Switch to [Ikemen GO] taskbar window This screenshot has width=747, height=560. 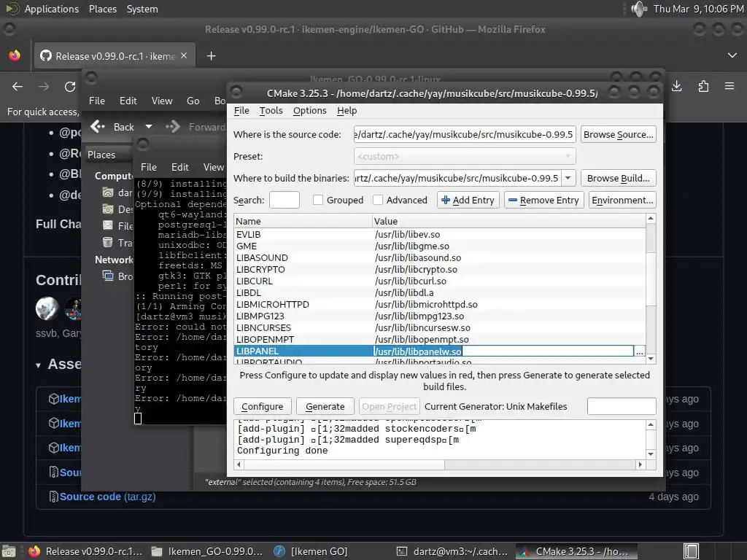pos(311,551)
